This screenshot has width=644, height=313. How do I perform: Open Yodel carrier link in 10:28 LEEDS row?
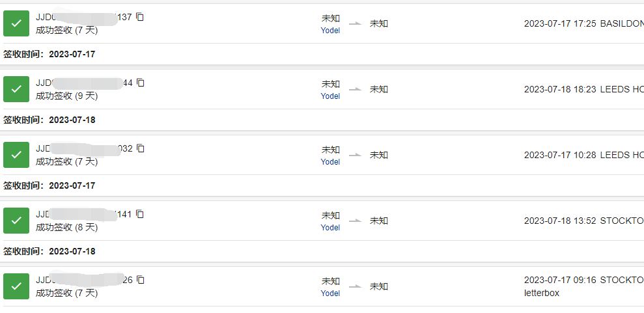pos(330,161)
